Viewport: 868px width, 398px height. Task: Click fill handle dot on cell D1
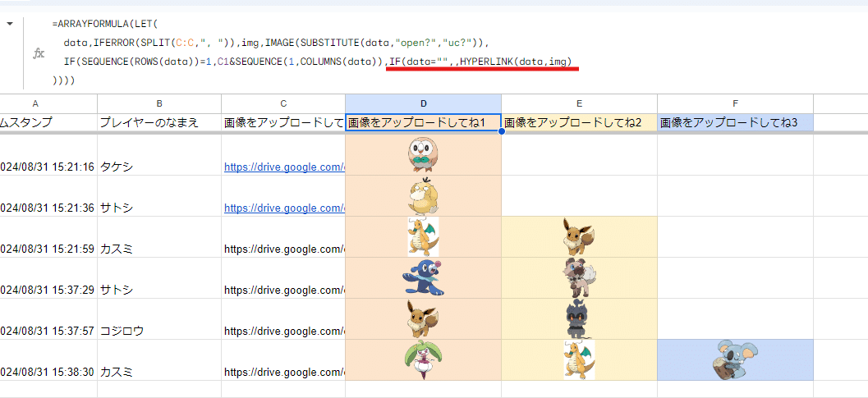point(502,132)
